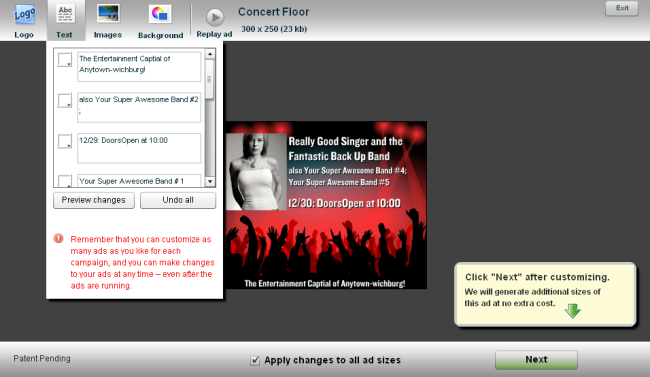Click 'Really Good Singer and the' headline in ad
The height and width of the screenshot is (377, 650).
(345, 141)
